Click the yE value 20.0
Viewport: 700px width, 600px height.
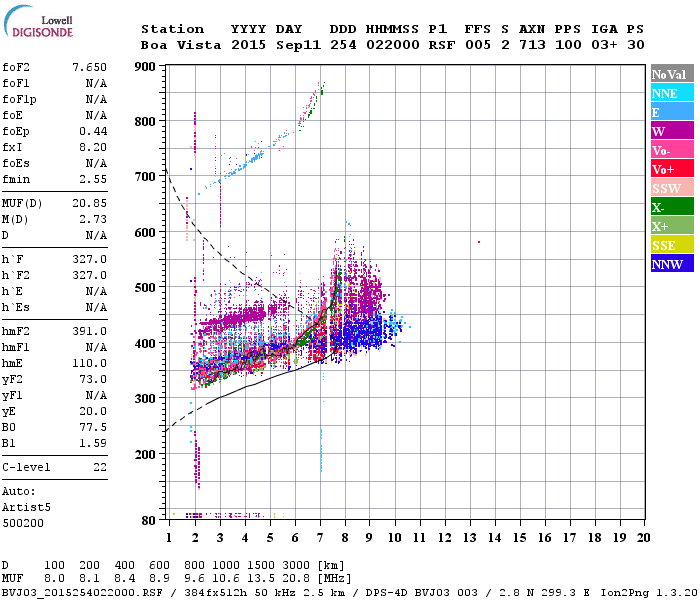pos(93,411)
